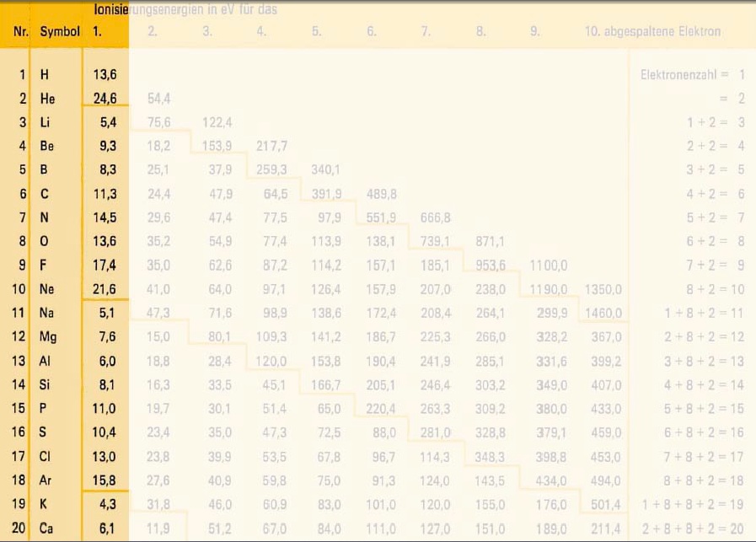Click the symbol 'O' in row 8
756x542 pixels.
(x=44, y=241)
